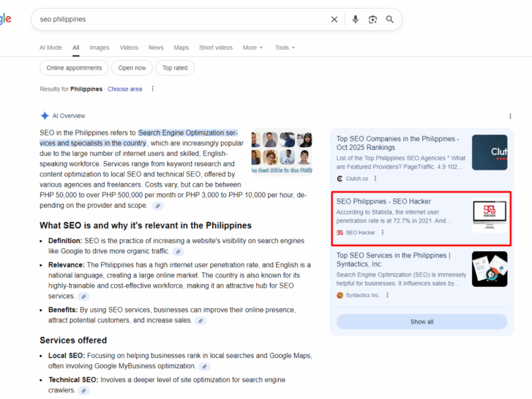
Task: Click the AI Overview sparkle icon
Action: (45, 116)
